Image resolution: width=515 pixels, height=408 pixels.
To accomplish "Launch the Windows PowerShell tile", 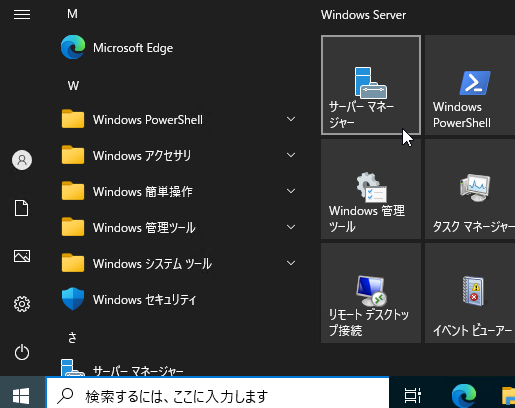I will click(x=470, y=85).
